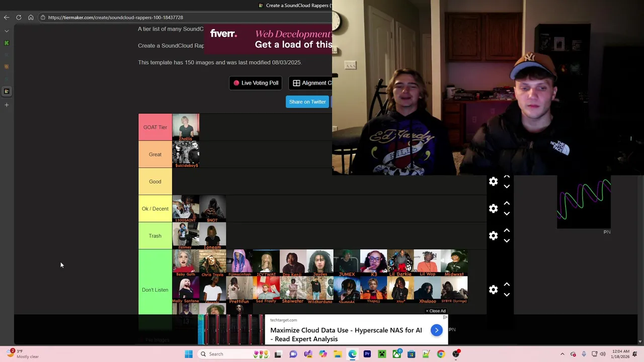Select the Chris Travis image

pyautogui.click(x=212, y=263)
